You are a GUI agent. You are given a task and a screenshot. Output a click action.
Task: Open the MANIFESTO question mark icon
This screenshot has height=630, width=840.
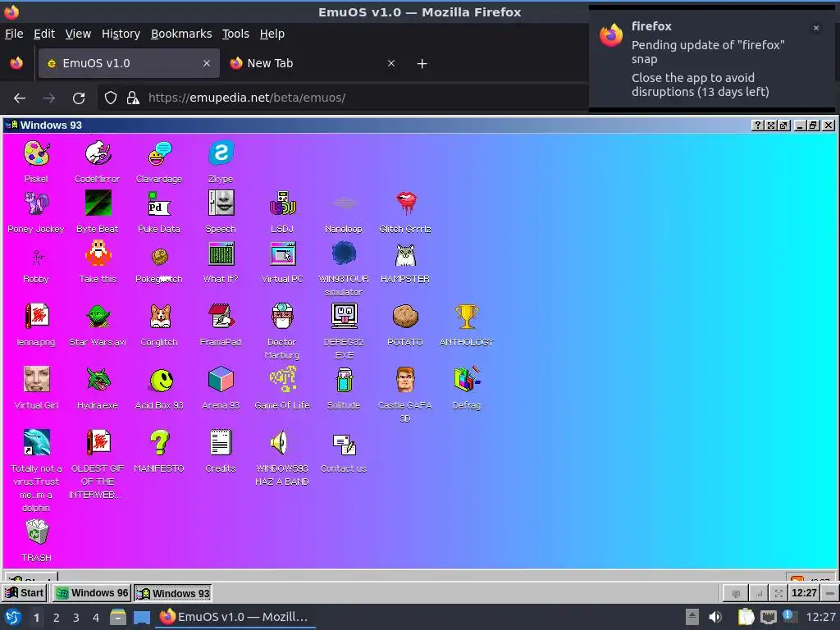(x=159, y=444)
